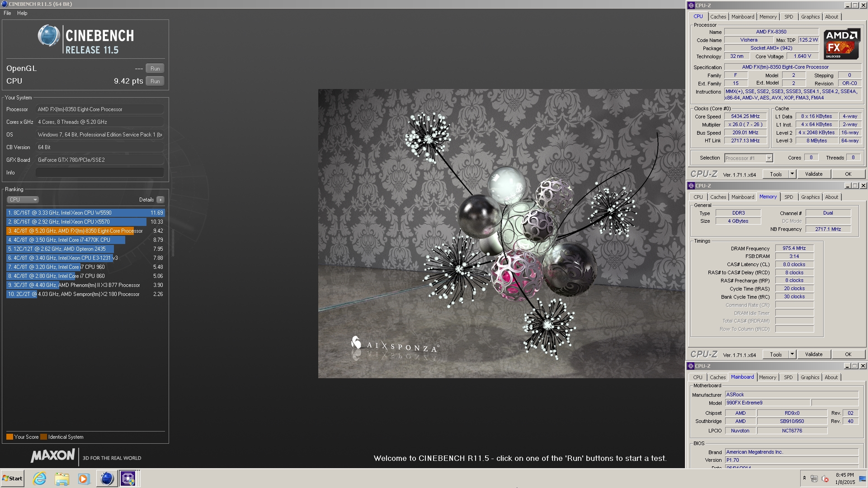Image resolution: width=868 pixels, height=488 pixels.
Task: Run the CPU benchmark test
Action: pyautogui.click(x=155, y=81)
